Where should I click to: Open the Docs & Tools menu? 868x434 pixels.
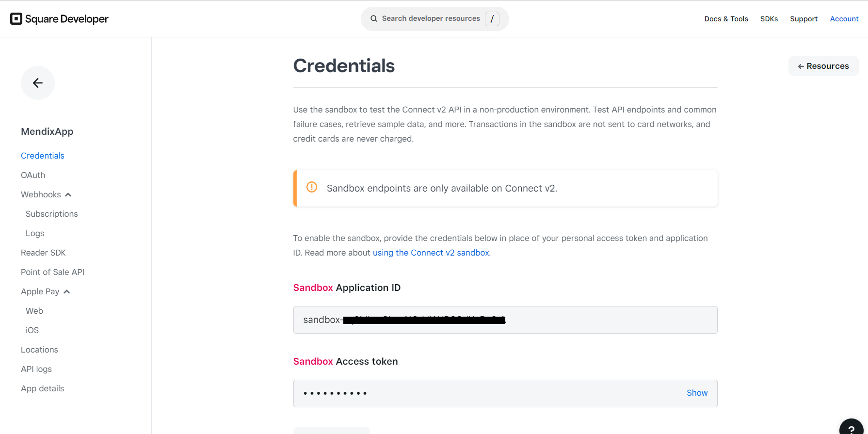click(726, 18)
